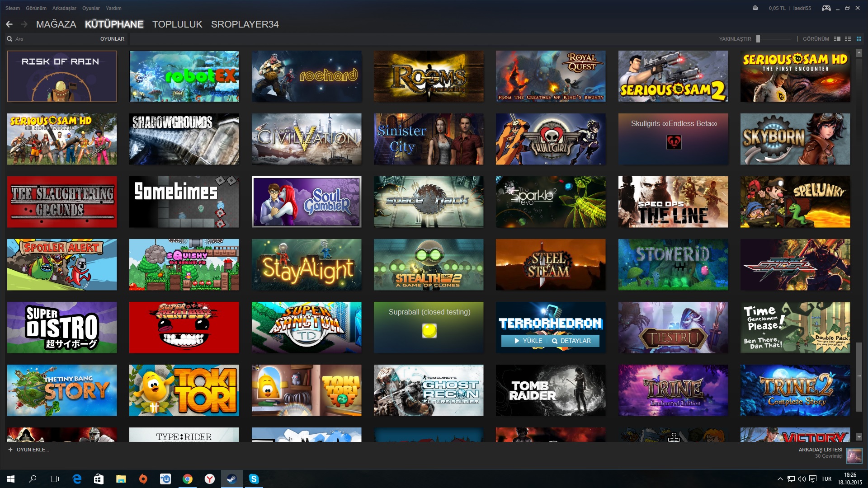This screenshot has height=488, width=868.
Task: Select Supraball (closed testing) tile
Action: [x=429, y=328]
